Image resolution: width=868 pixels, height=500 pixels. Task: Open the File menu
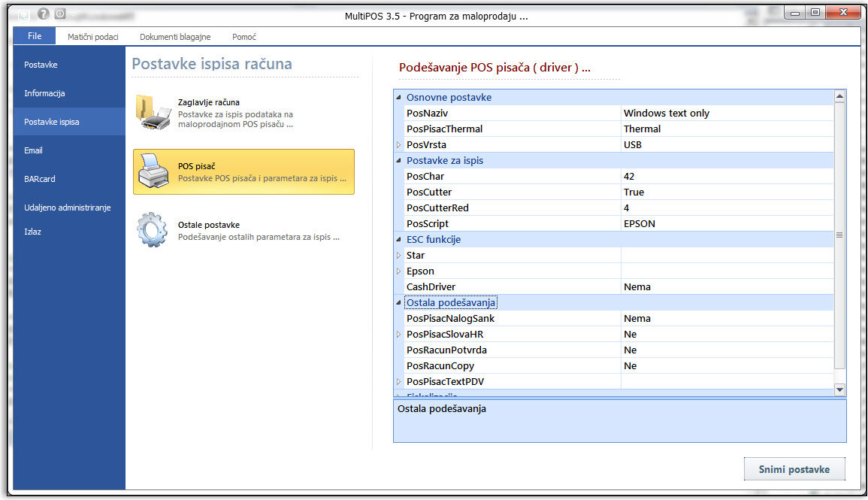(x=35, y=36)
